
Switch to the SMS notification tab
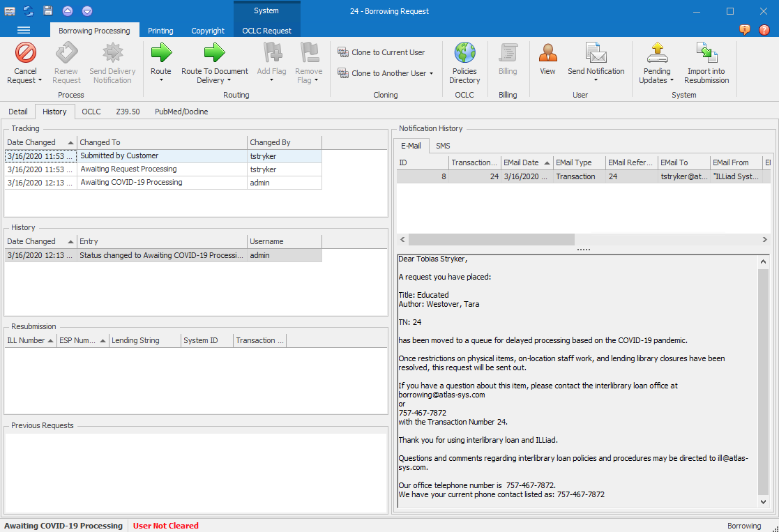[443, 146]
